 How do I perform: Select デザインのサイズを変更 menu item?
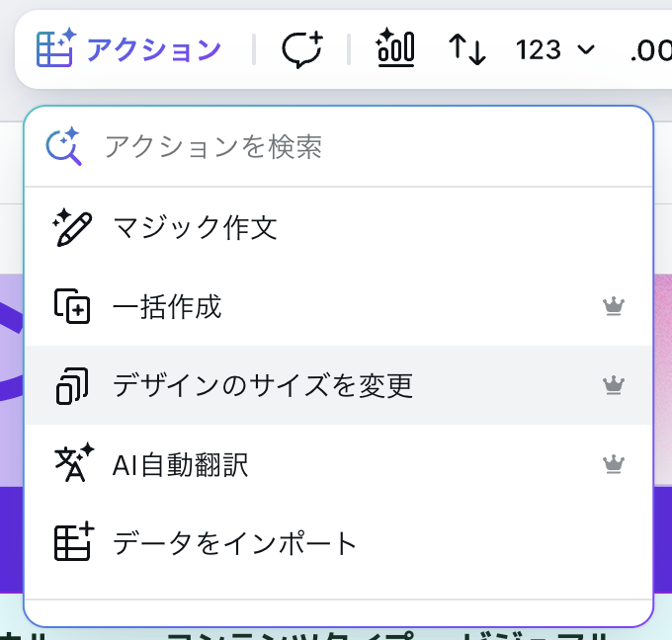[x=339, y=385]
